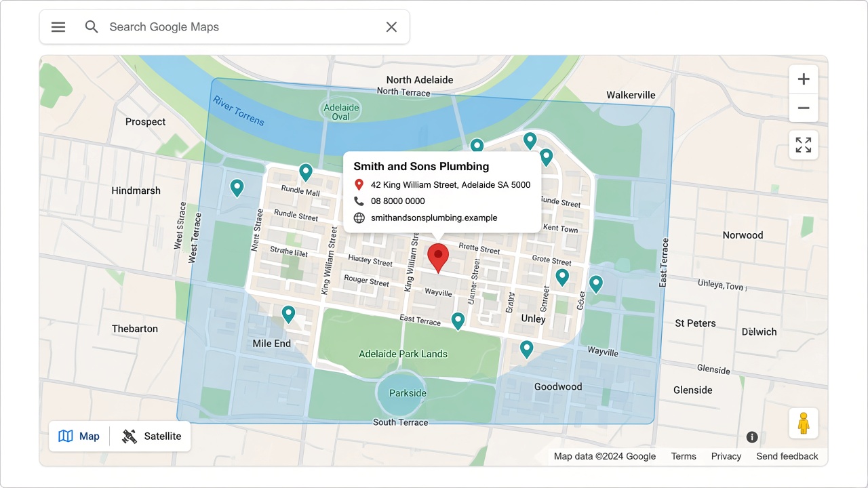Image resolution: width=868 pixels, height=488 pixels.
Task: Click the globe website icon in the card
Action: click(359, 218)
